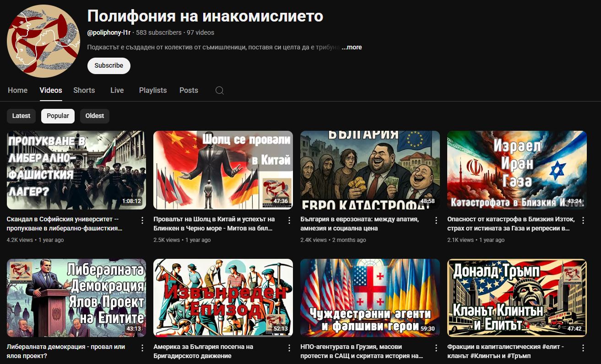Play thumbnail Доналд Тръмп Кланът Клинтън

[x=517, y=298]
